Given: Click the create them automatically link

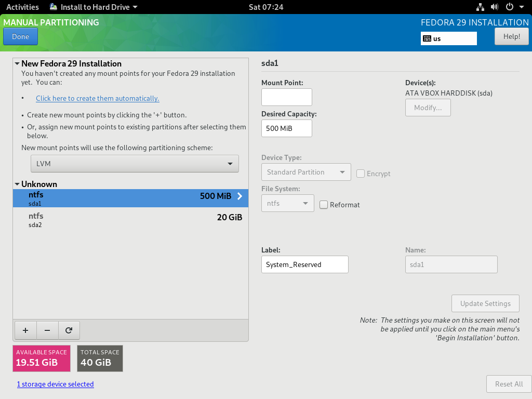Looking at the screenshot, I should coord(97,98).
